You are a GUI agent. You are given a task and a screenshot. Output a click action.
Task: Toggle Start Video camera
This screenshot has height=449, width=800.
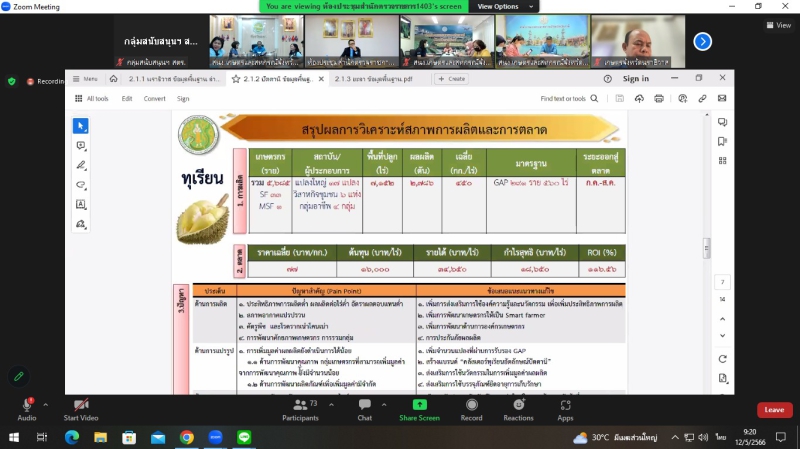[x=80, y=410]
